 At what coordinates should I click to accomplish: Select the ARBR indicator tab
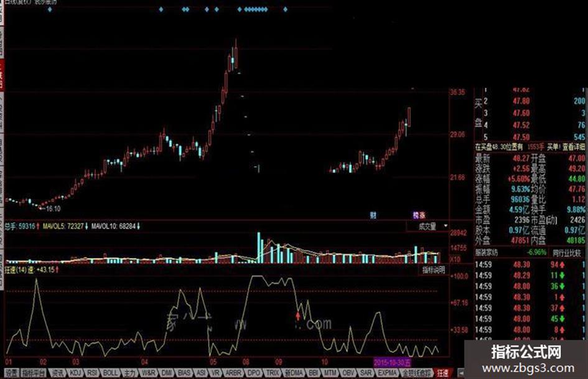[x=233, y=373]
